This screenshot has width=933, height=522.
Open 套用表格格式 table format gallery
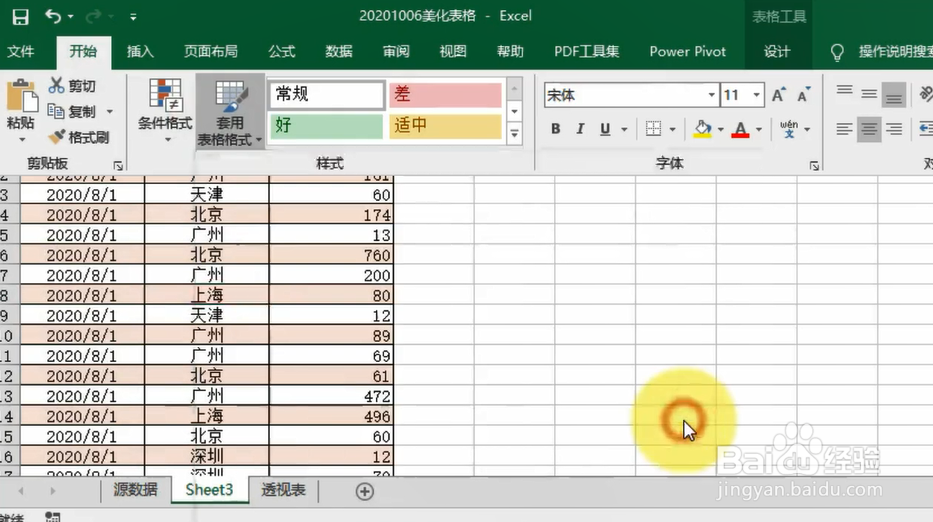[x=230, y=111]
